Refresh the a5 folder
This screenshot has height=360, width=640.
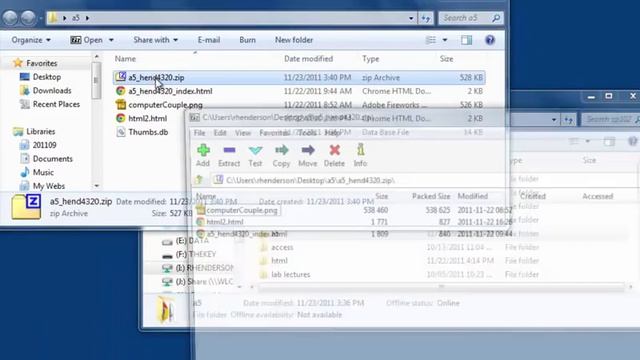click(426, 18)
